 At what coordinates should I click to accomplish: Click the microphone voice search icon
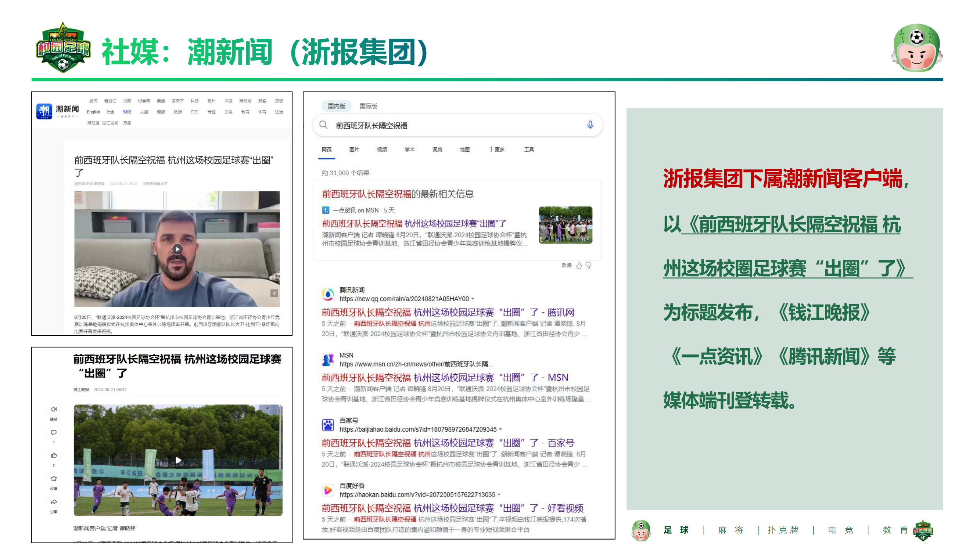[x=590, y=125]
